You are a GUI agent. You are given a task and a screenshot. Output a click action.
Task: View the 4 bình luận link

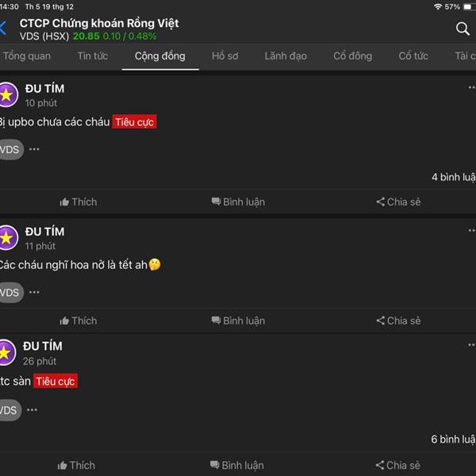click(x=454, y=177)
